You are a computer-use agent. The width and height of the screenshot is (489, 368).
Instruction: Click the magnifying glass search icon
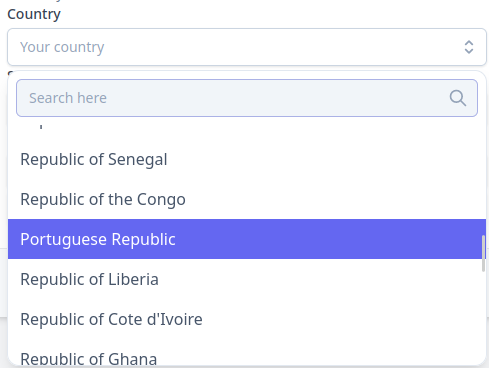(458, 98)
